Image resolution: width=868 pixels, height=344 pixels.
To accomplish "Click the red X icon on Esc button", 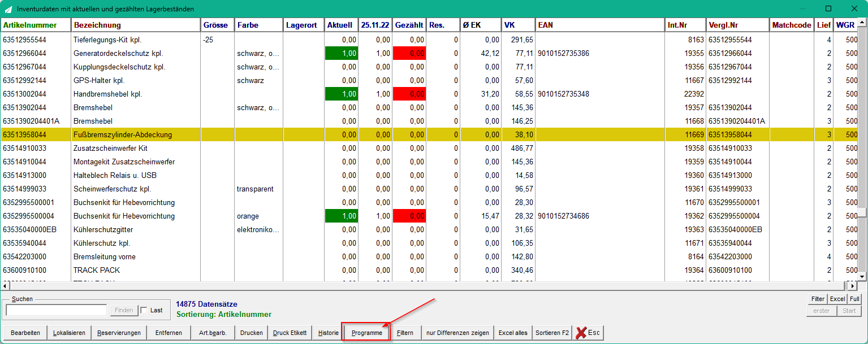I will tap(581, 333).
